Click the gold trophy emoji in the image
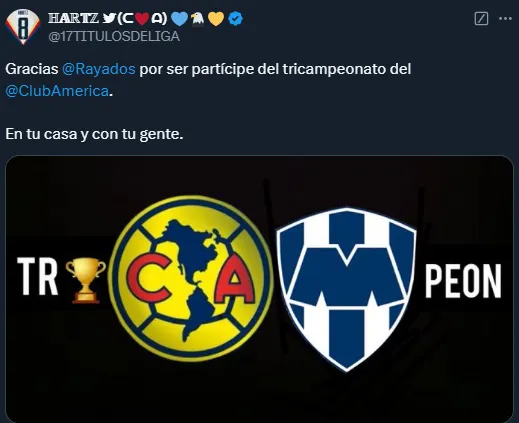Screen dimensions: 519x423 point(86,280)
